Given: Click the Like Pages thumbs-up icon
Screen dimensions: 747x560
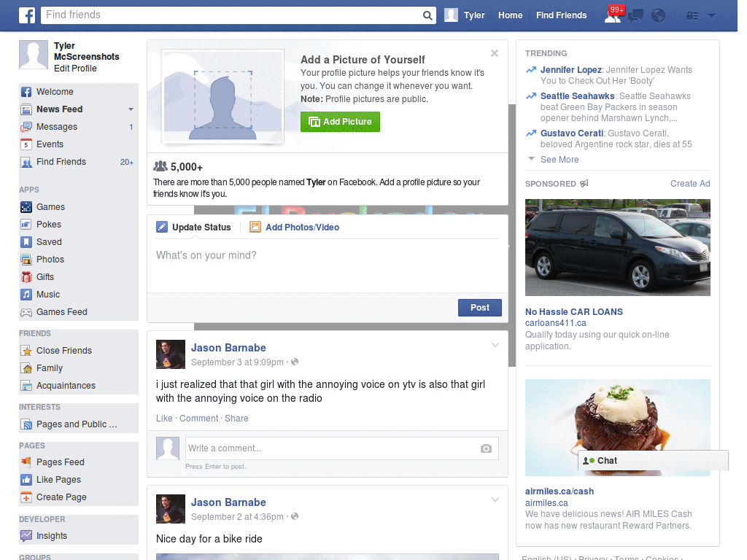Looking at the screenshot, I should tap(26, 480).
